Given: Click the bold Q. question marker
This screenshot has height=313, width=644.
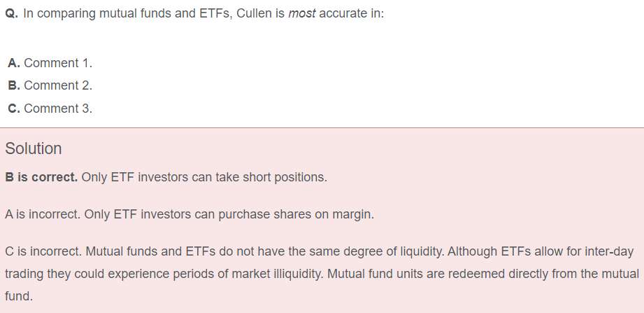Looking at the screenshot, I should (x=12, y=14).
